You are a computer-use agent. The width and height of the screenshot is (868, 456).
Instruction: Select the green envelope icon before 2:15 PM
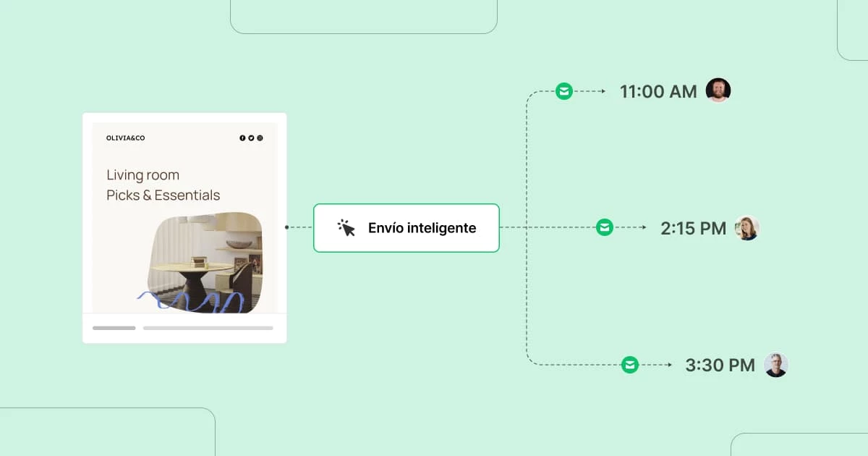(604, 227)
